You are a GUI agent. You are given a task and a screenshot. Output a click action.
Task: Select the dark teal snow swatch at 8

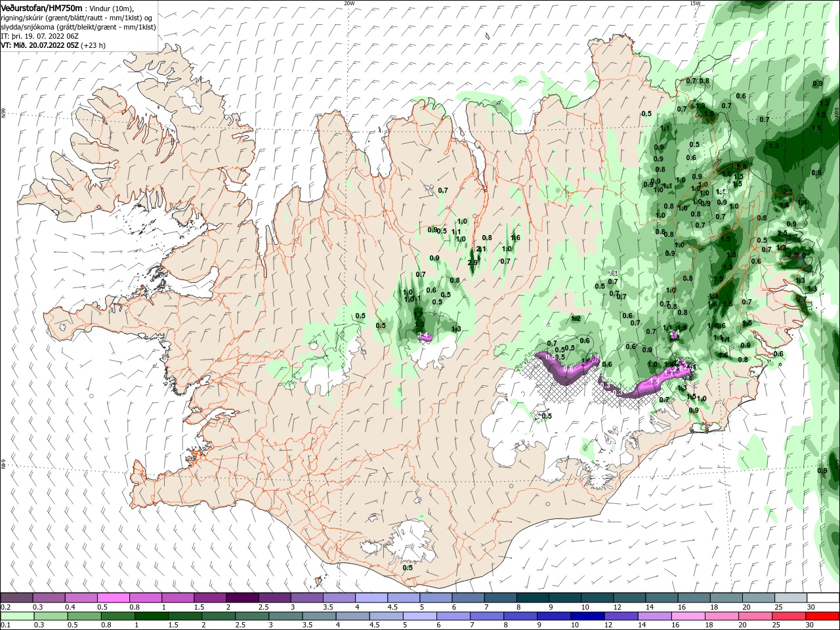532,598
